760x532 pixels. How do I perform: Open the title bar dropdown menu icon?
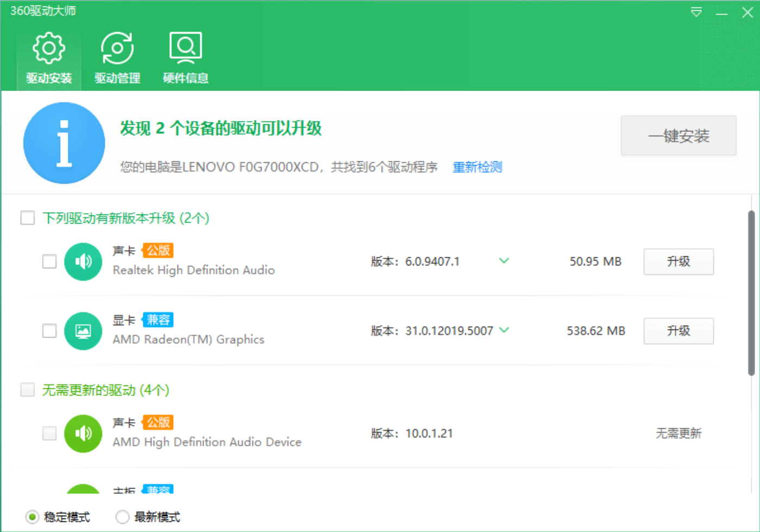(696, 12)
